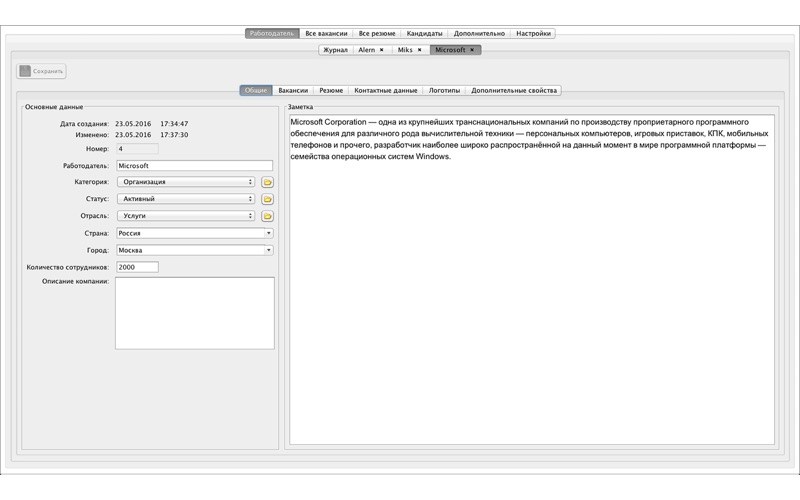Switch to the Работодатель main tab
The width and height of the screenshot is (800, 500).
[272, 34]
